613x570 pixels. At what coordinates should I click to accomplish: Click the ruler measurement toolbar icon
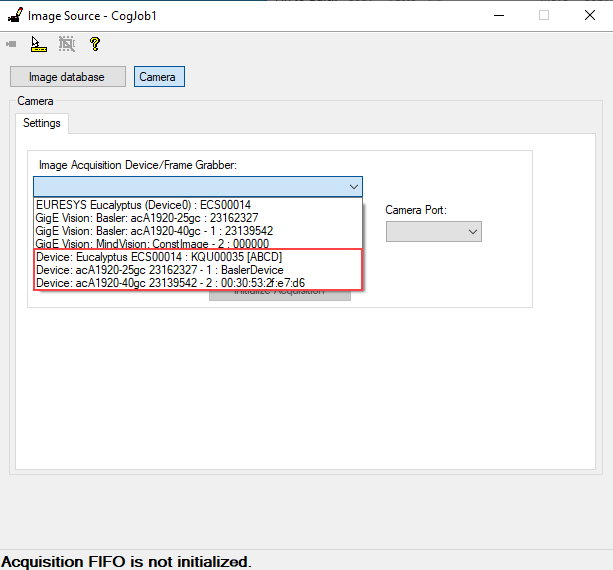click(38, 44)
